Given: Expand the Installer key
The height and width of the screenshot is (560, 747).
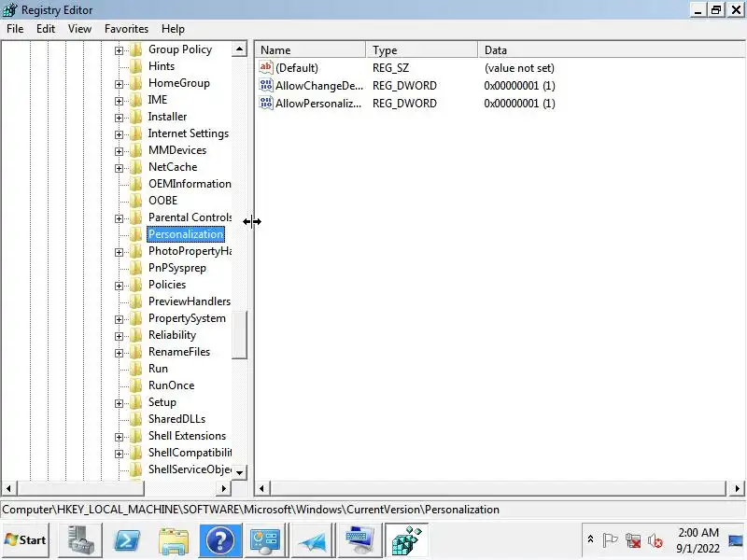Looking at the screenshot, I should 120,118.
